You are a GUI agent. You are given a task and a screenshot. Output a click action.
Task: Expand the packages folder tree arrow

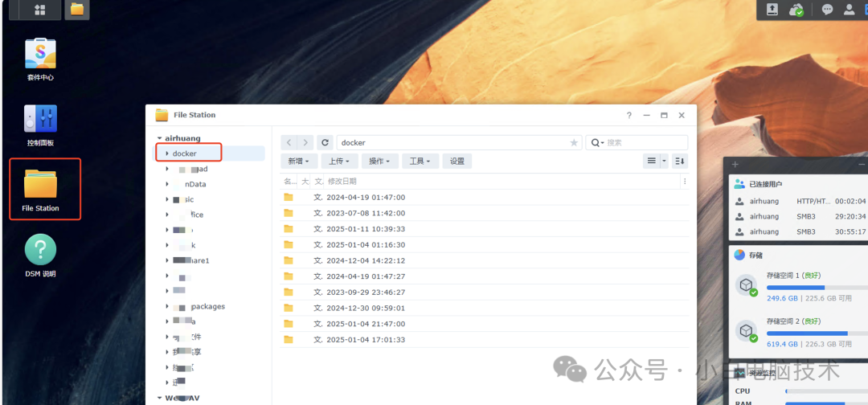[166, 306]
